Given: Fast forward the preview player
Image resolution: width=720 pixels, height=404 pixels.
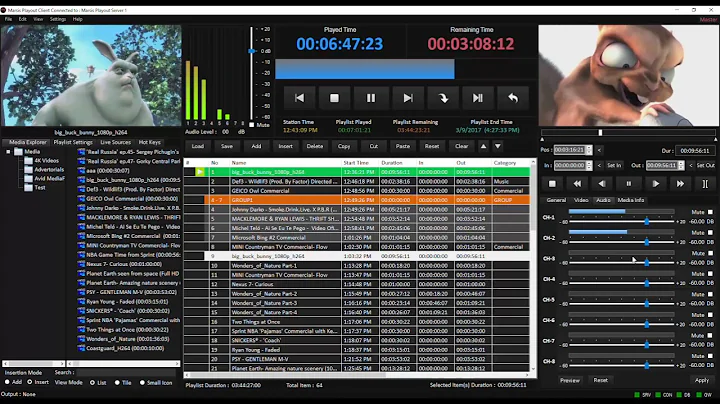Looking at the screenshot, I should click(x=681, y=184).
